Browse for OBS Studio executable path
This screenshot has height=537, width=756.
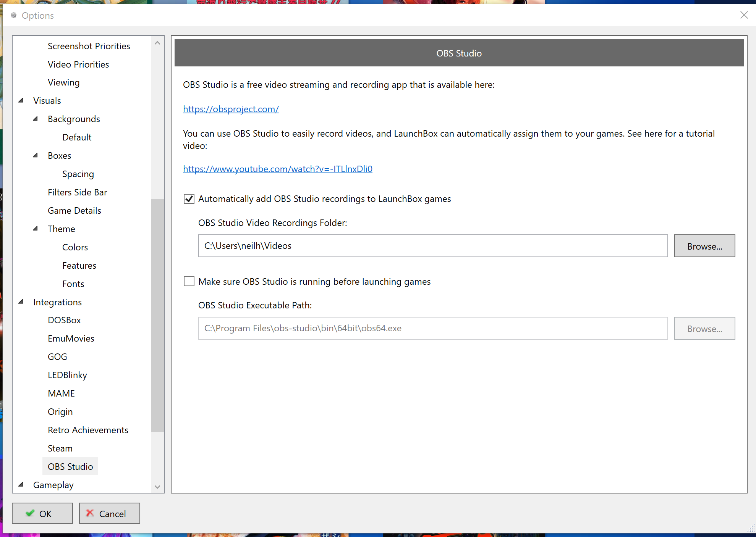point(704,329)
